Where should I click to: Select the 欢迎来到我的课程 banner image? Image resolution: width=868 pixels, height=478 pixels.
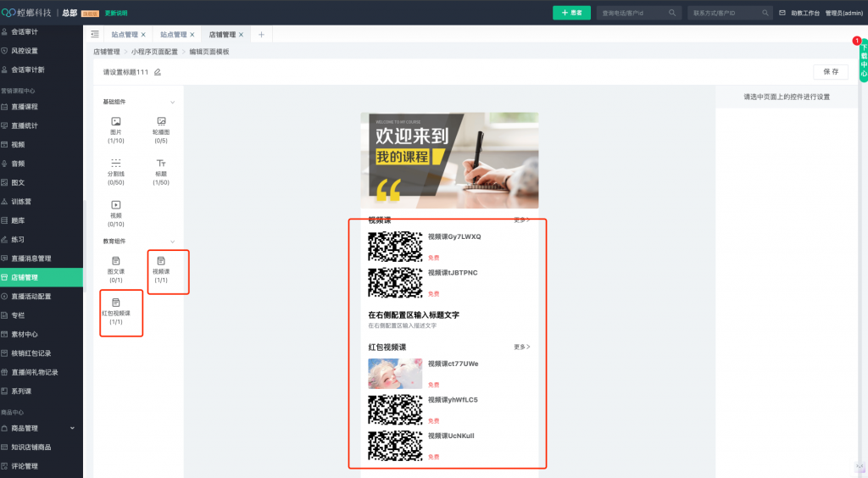449,160
